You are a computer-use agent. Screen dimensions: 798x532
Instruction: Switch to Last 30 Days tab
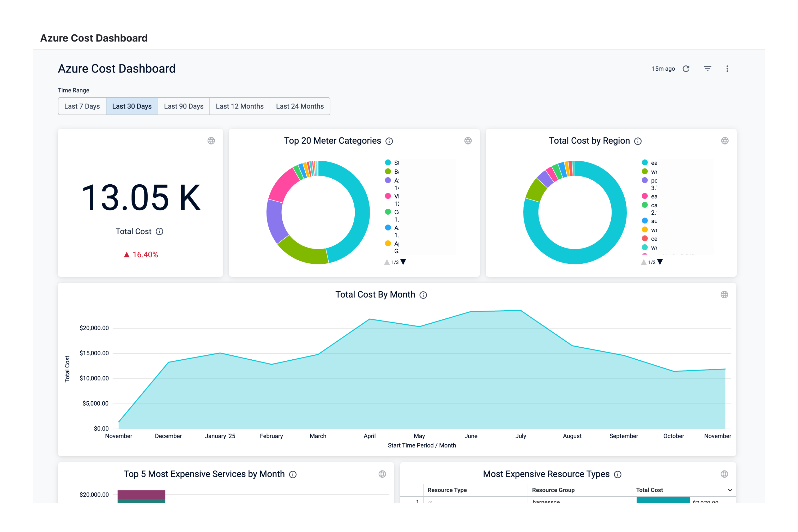[x=132, y=106]
